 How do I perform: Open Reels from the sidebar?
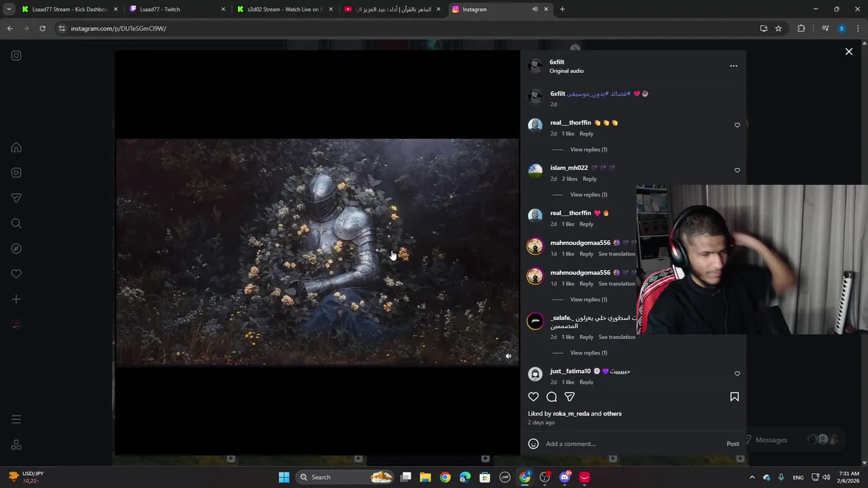coord(16,173)
